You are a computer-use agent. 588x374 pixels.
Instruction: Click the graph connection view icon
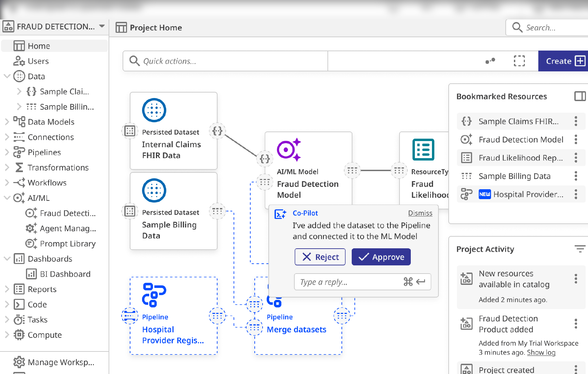tap(490, 61)
